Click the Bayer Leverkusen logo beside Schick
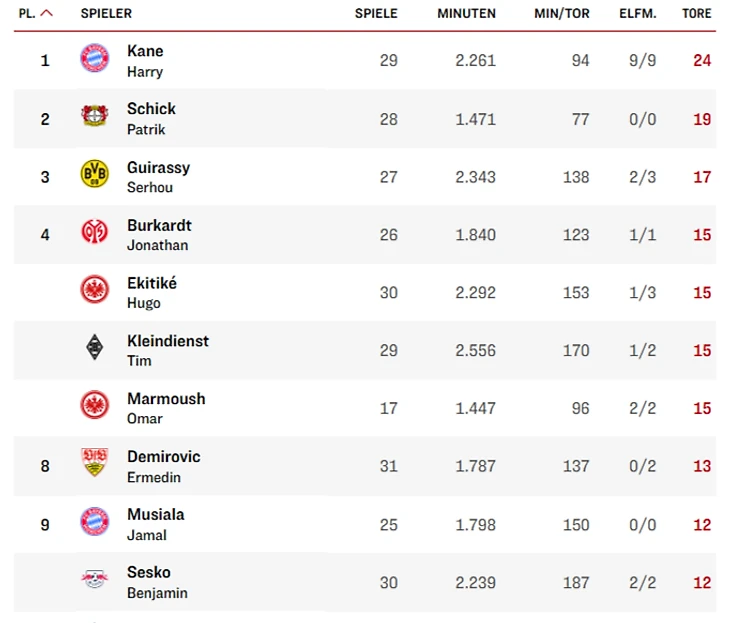The height and width of the screenshot is (623, 730). click(x=94, y=117)
